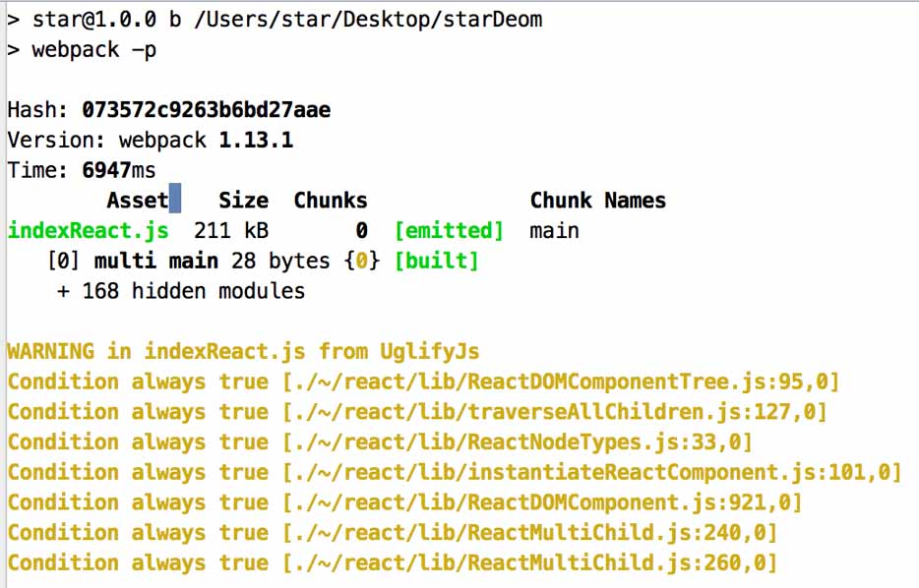Click the webpack version number 1.13.1

pos(256,141)
